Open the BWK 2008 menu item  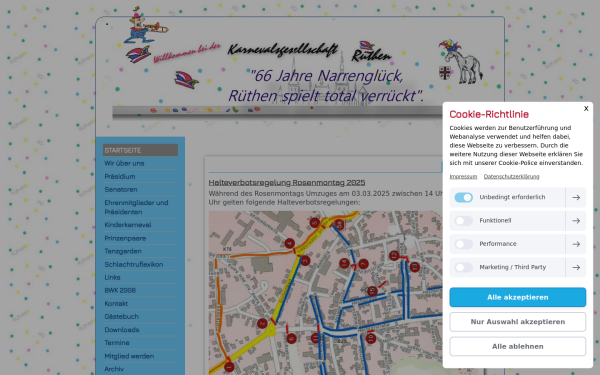pos(140,290)
